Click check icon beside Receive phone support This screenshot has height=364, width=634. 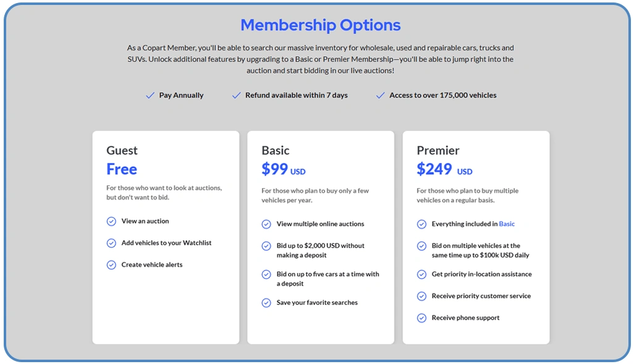coord(421,318)
